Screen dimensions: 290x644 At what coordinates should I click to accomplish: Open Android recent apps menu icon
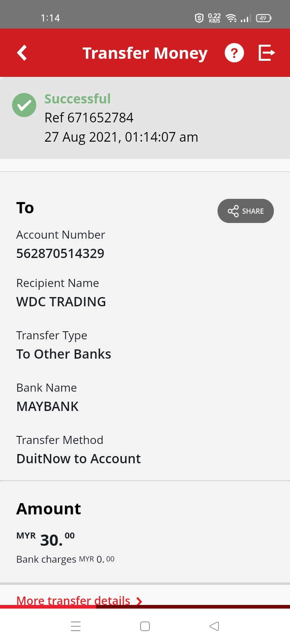pos(76,626)
